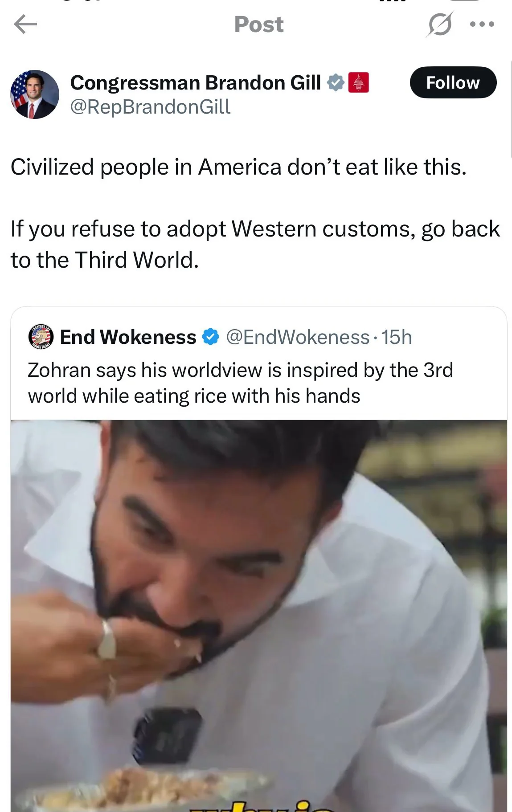Tap the back arrow icon
512x812 pixels.
coord(25,24)
